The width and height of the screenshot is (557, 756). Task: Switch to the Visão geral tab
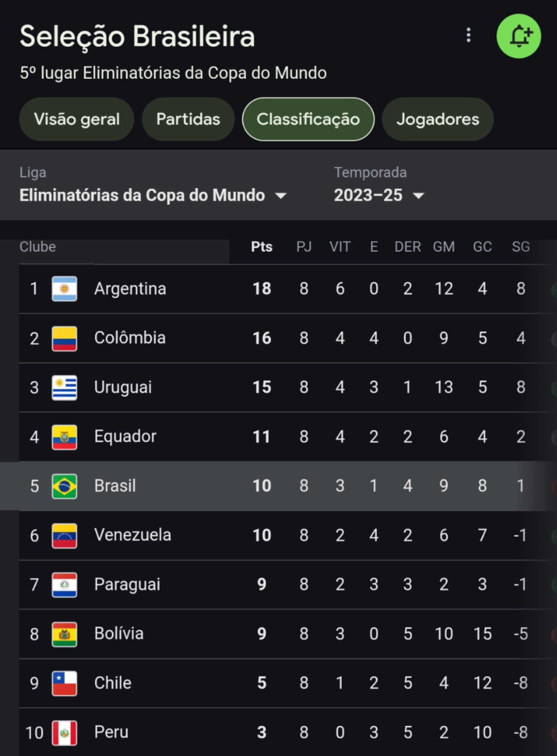click(x=77, y=119)
